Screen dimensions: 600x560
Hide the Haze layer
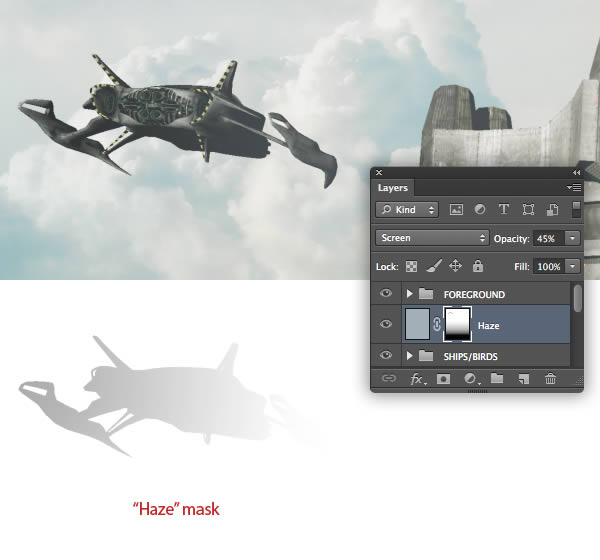click(x=386, y=324)
